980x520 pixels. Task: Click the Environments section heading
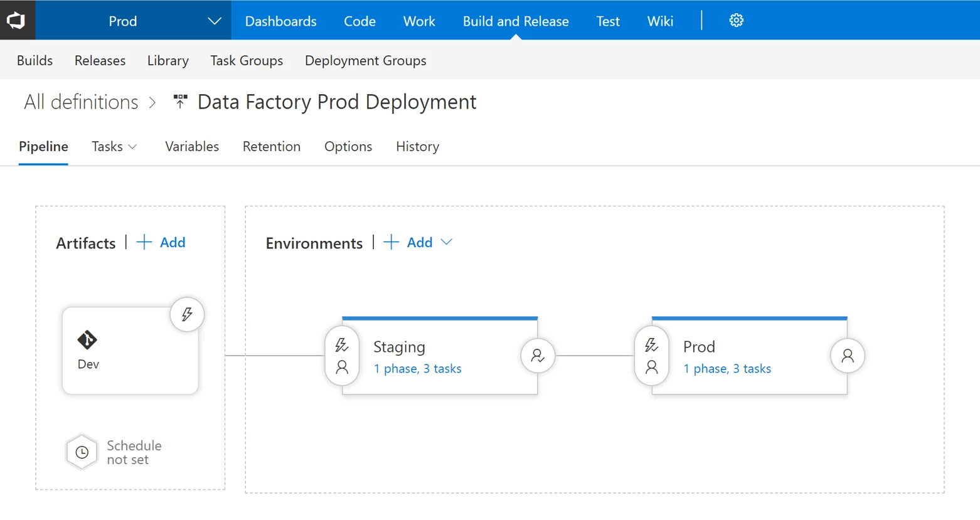point(314,243)
